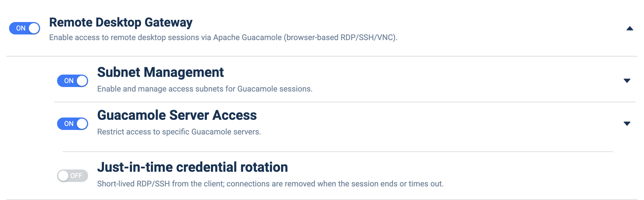Click the grey knob of Just-in-time rotation switch
644x200 pixels.
pyautogui.click(x=63, y=176)
